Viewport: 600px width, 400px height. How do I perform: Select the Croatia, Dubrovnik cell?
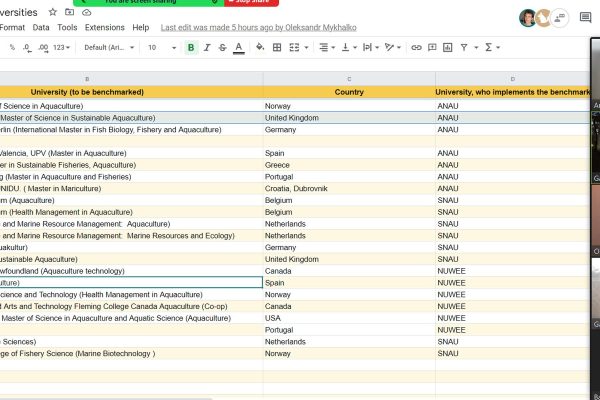point(349,189)
